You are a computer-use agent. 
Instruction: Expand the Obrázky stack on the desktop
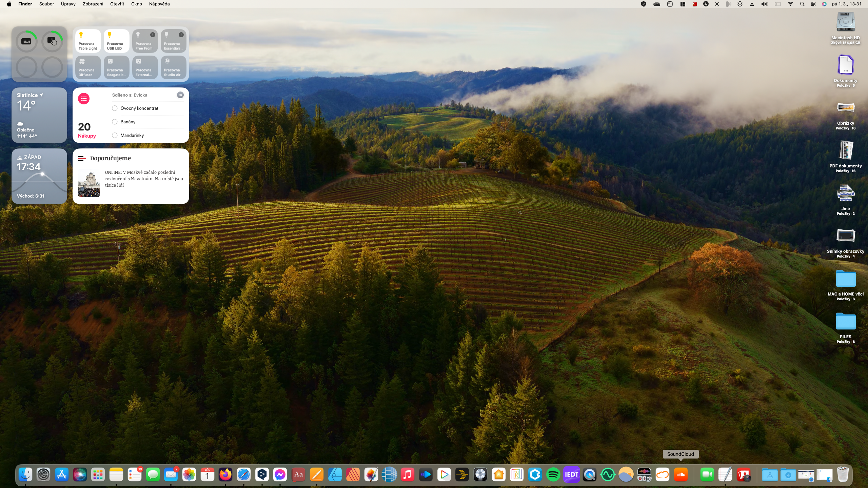tap(845, 108)
